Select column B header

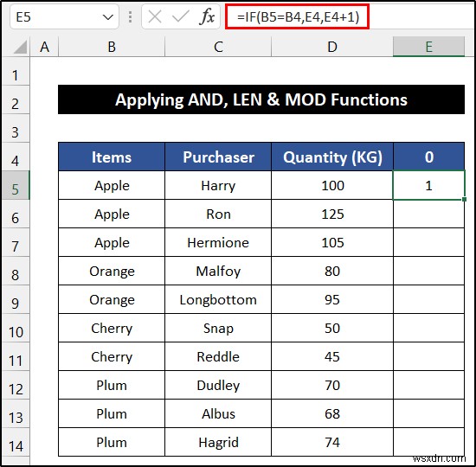click(112, 47)
